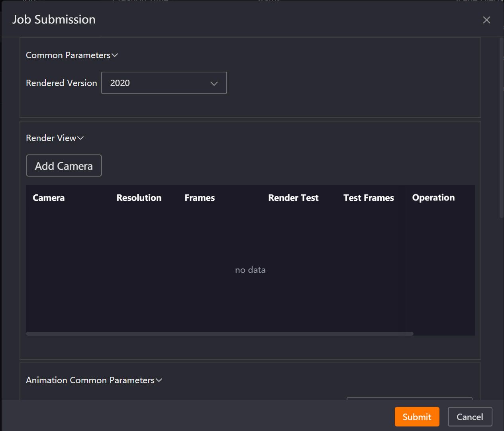
Task: Collapse the Render View section
Action: coord(55,138)
